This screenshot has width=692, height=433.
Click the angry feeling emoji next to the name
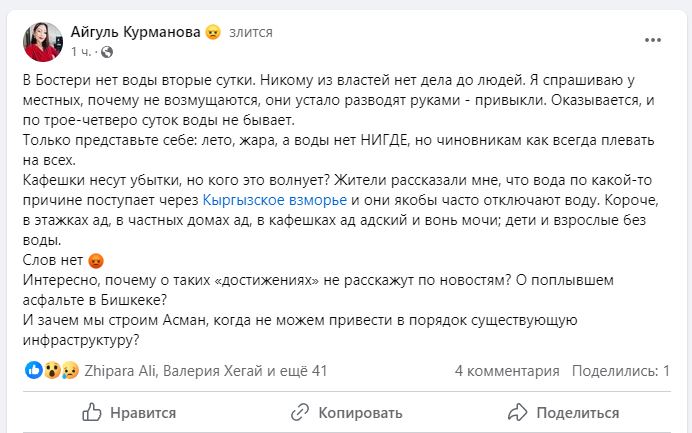click(212, 32)
